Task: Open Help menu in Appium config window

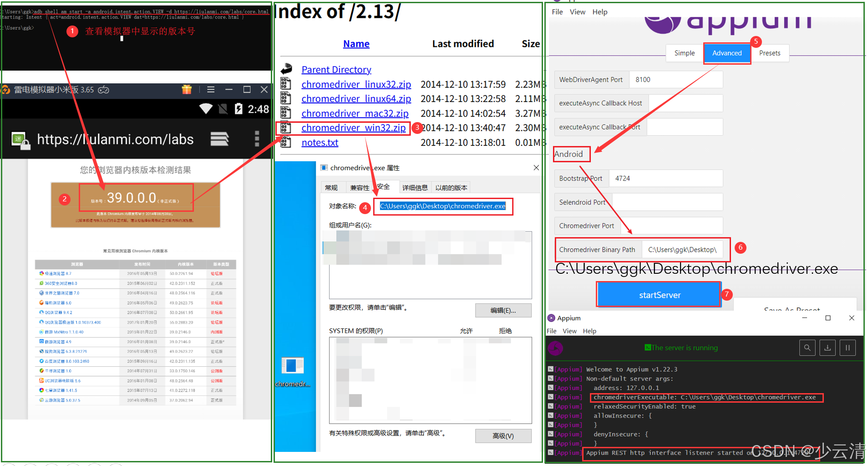Action: point(600,12)
